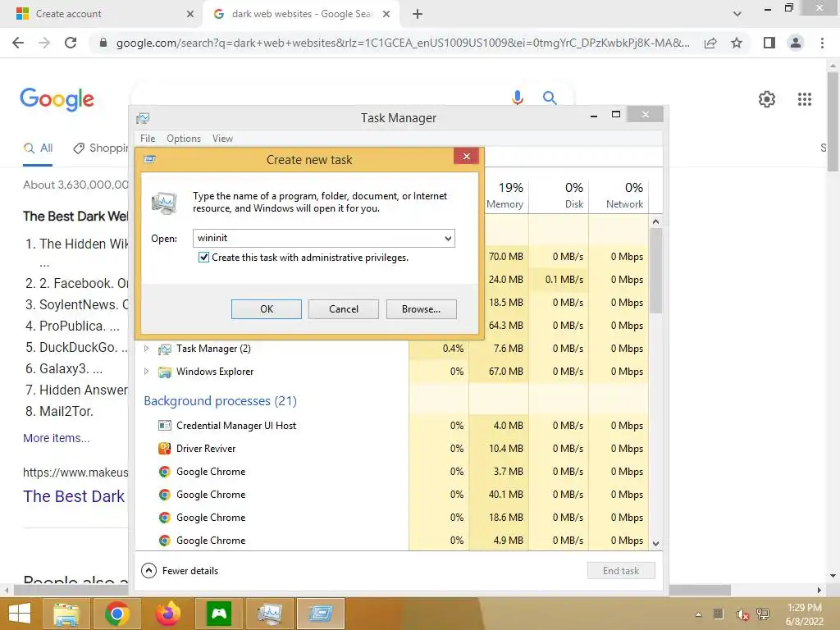The image size is (840, 630).
Task: Click OK in Create new task dialog
Action: point(267,309)
